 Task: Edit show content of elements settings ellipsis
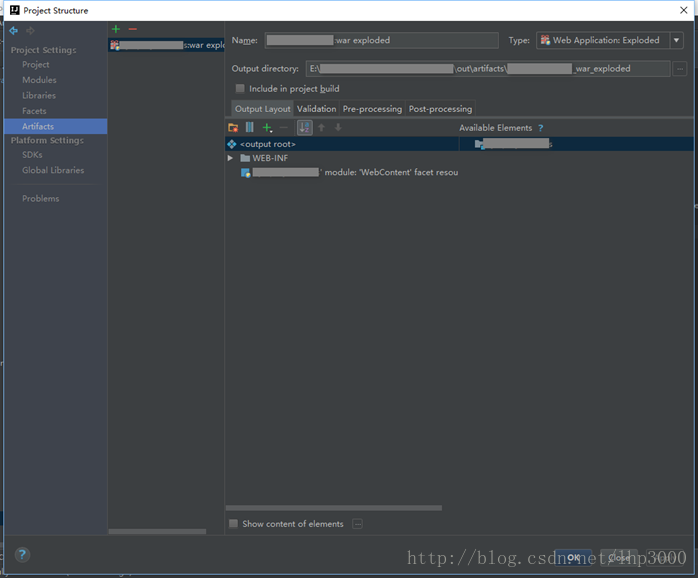(x=357, y=524)
